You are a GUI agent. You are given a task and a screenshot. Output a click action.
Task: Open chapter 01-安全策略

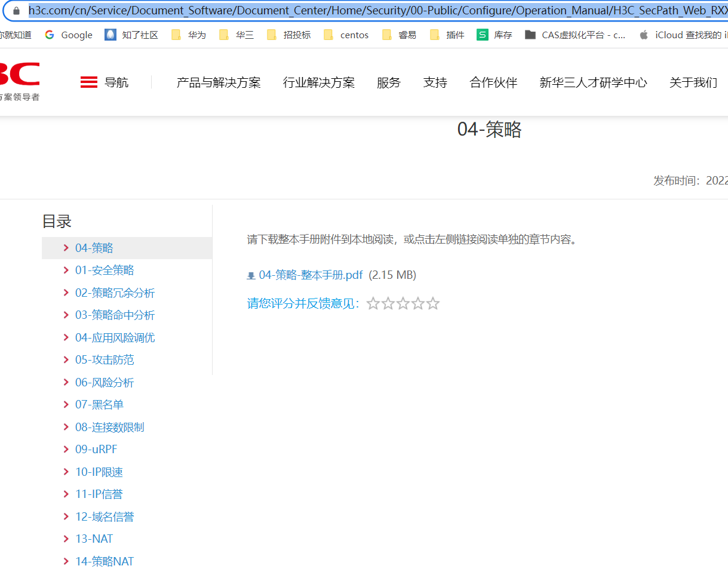105,270
